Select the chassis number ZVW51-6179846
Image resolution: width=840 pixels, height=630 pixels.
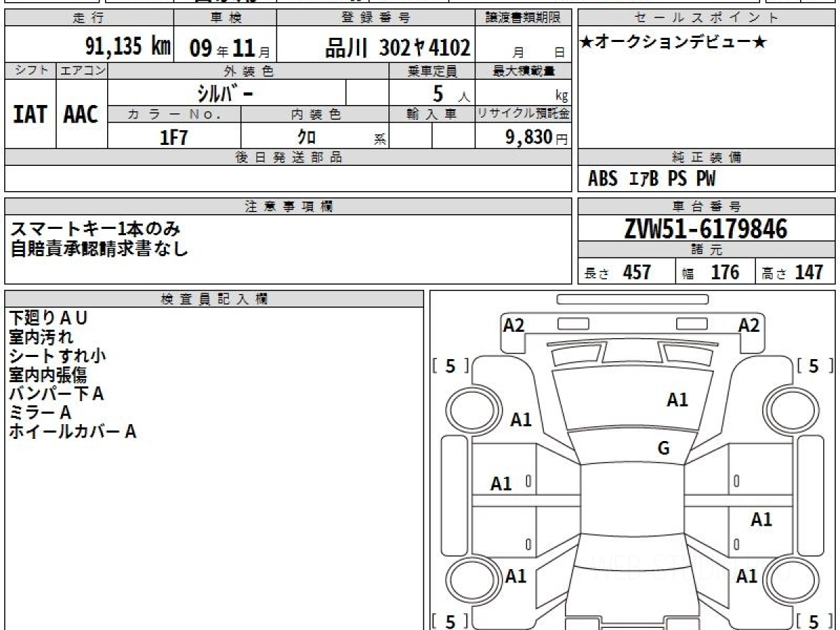(x=706, y=228)
